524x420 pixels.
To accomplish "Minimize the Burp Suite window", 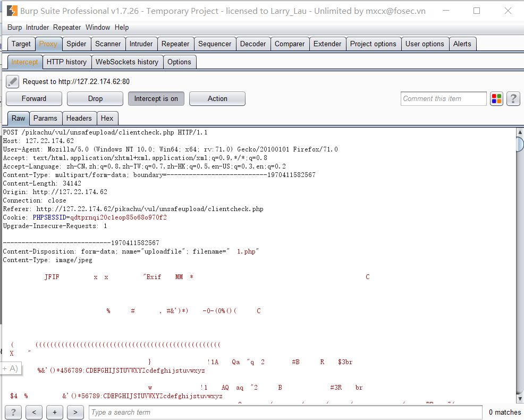I will coord(446,11).
